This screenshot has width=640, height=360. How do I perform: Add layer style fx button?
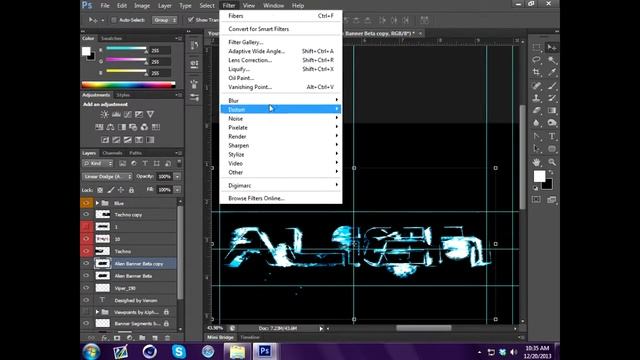(x=104, y=338)
